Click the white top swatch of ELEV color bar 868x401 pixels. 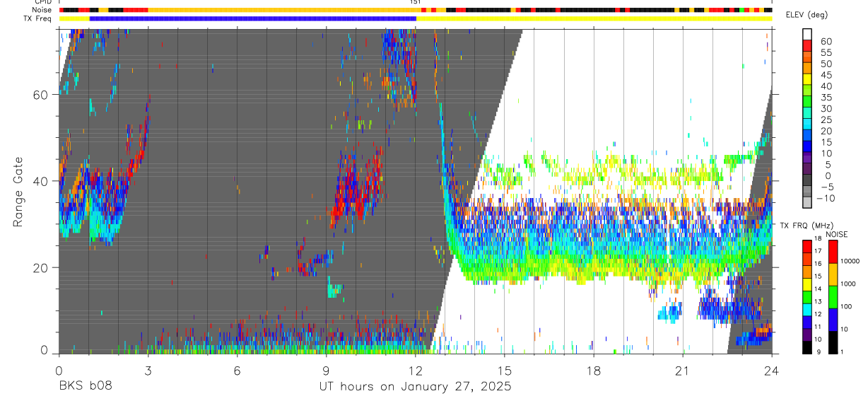tap(807, 35)
